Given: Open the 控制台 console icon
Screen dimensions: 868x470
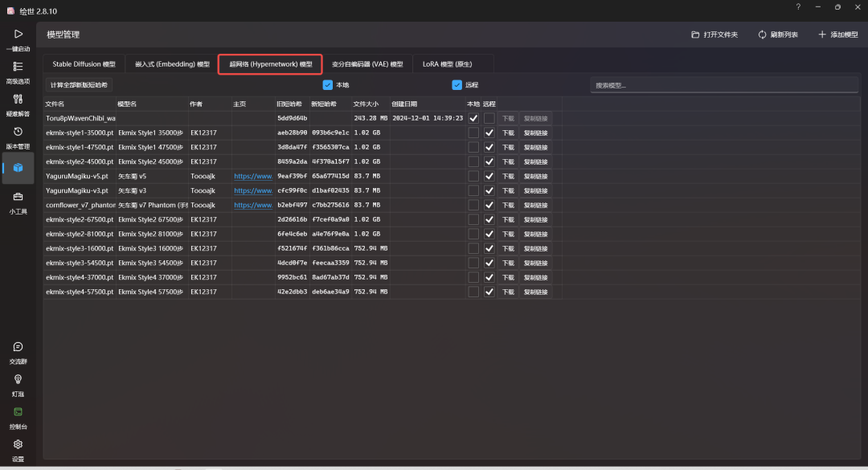Looking at the screenshot, I should [x=18, y=413].
